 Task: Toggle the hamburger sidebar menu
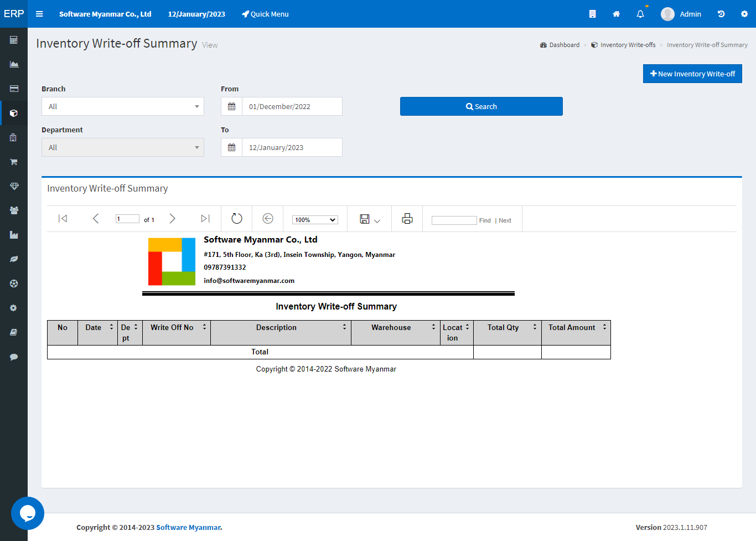[x=39, y=14]
